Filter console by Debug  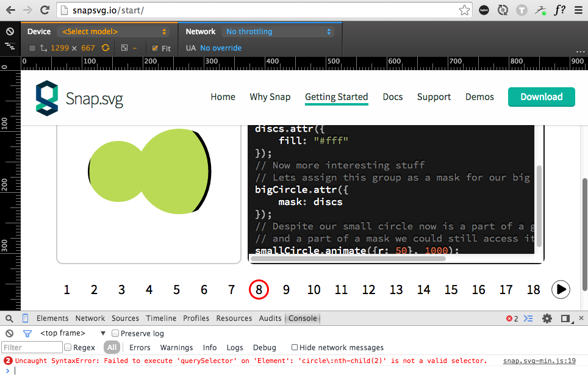tap(264, 347)
